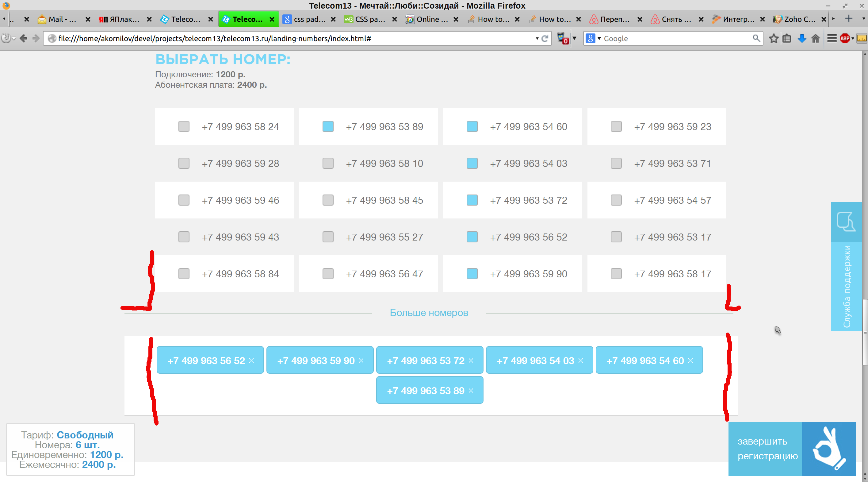The width and height of the screenshot is (868, 482).
Task: Check number +7 499 963 58 24
Action: tap(184, 126)
